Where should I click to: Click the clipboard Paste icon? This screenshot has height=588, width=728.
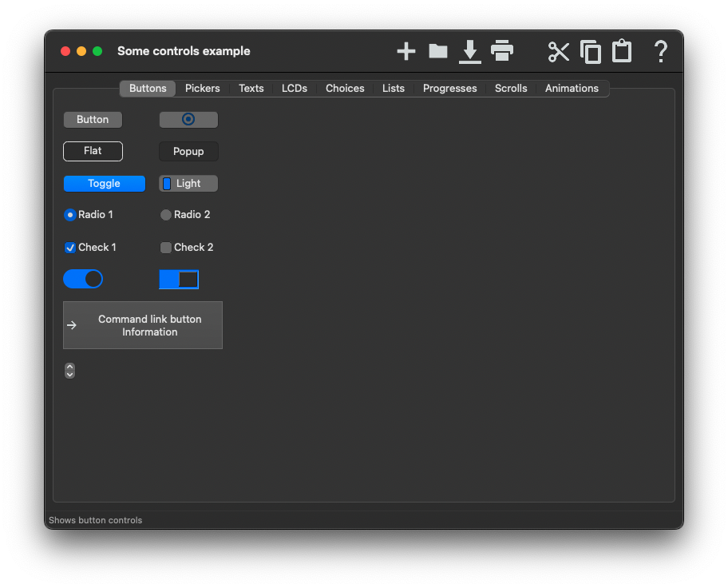pos(622,52)
